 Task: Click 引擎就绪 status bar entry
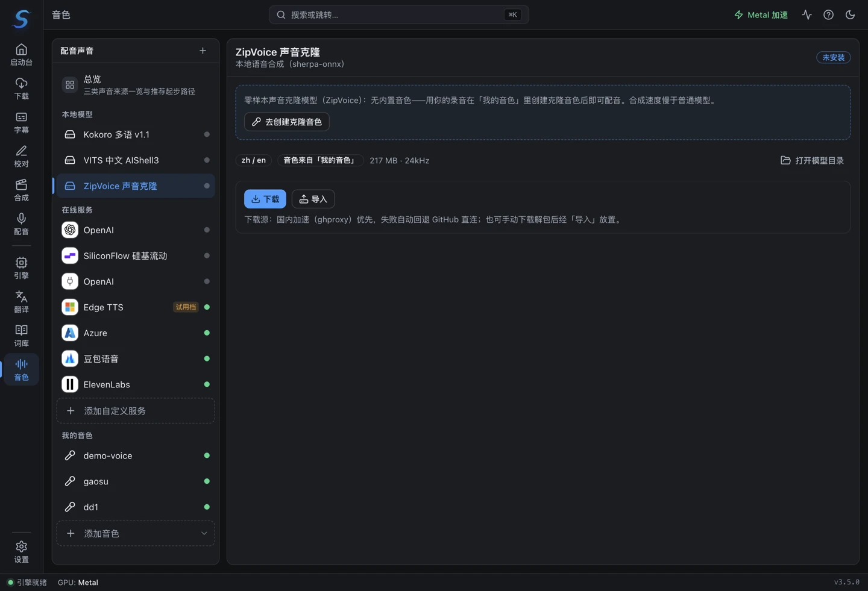[x=27, y=583]
